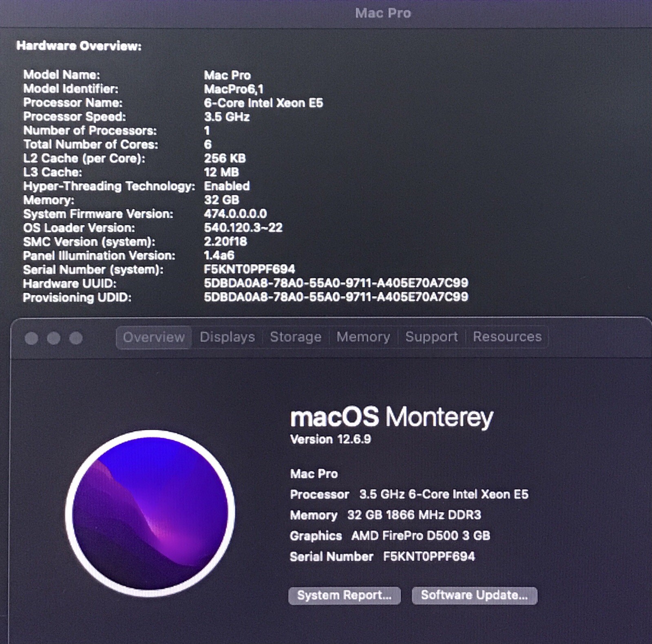The height and width of the screenshot is (644, 652).
Task: Click the Serial Number value beneath Graphics
Action: pyautogui.click(x=429, y=557)
